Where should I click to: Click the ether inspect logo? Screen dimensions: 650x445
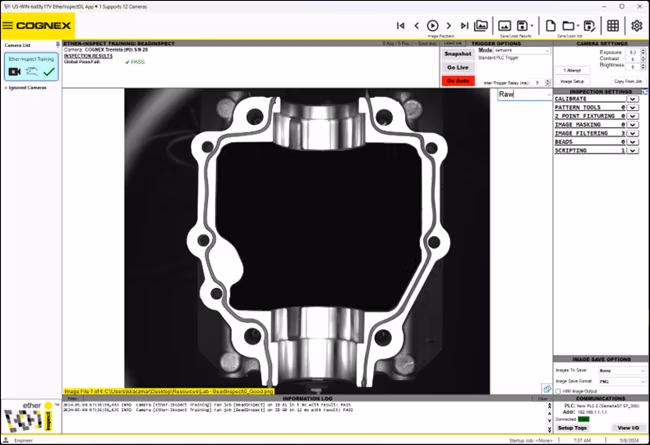pos(30,417)
